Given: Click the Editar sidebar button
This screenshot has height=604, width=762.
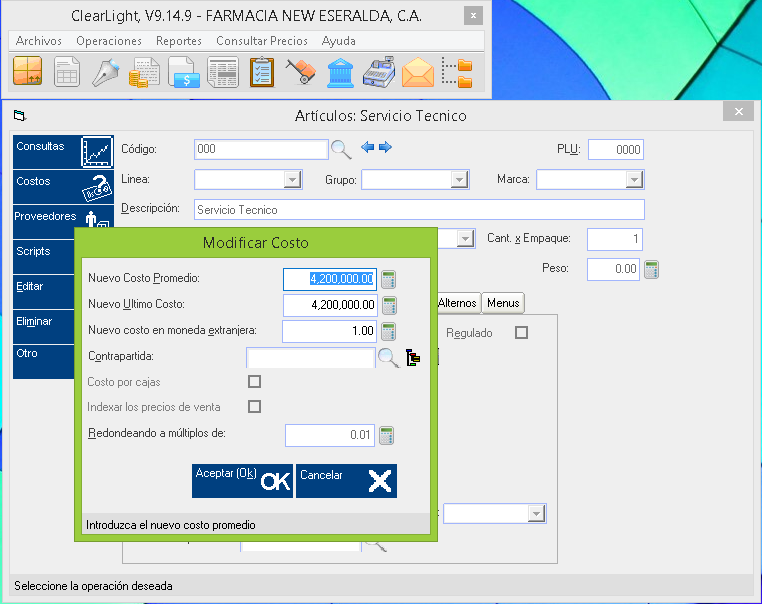Looking at the screenshot, I should pyautogui.click(x=44, y=292).
